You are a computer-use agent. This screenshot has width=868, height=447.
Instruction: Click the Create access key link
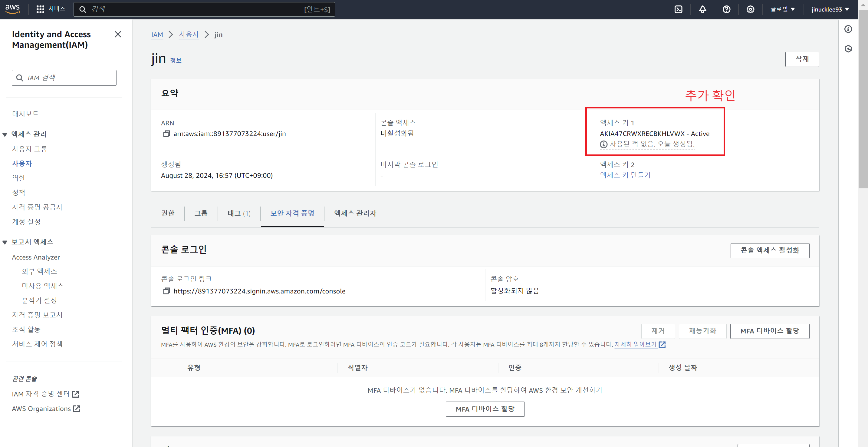[x=625, y=175]
